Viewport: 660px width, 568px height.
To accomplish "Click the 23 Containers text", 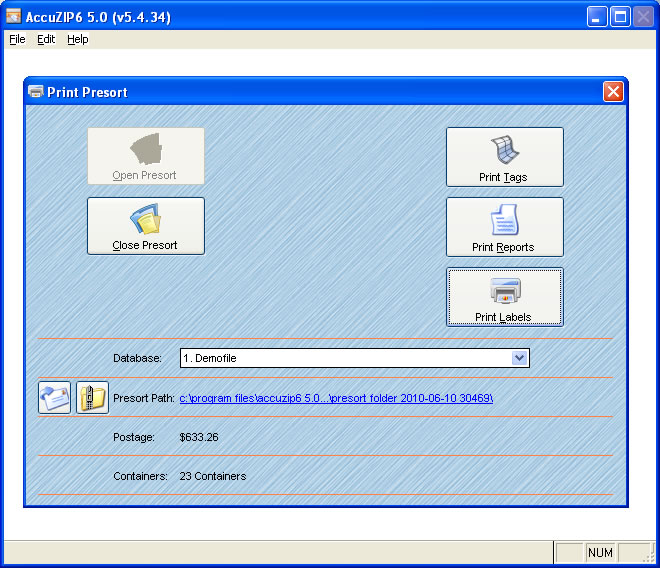I will coord(213,476).
